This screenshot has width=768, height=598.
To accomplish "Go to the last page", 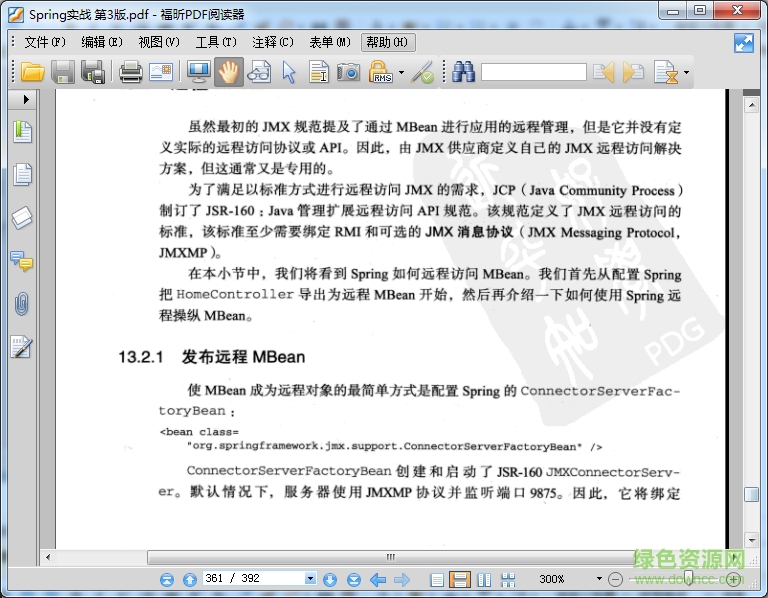I will coord(354,580).
